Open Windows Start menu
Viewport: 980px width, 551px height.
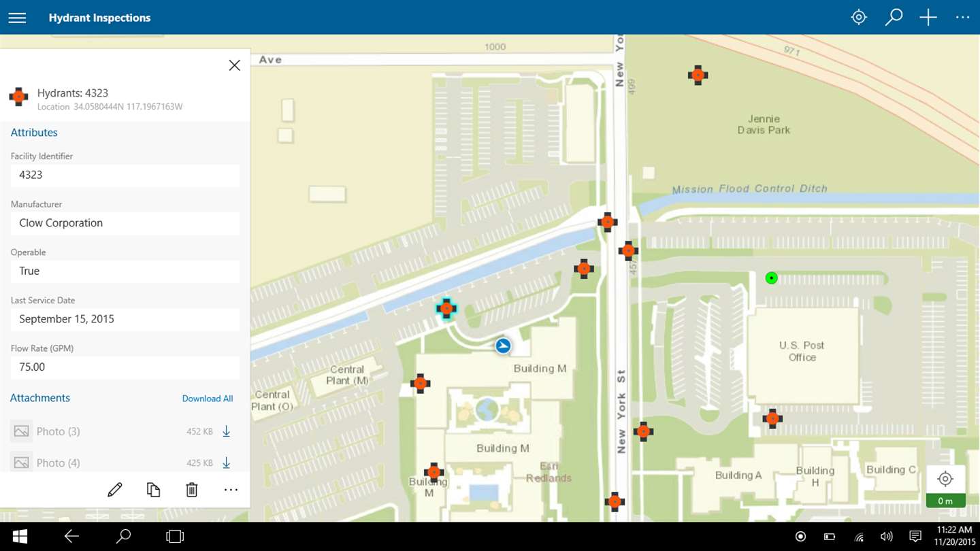[x=20, y=537]
